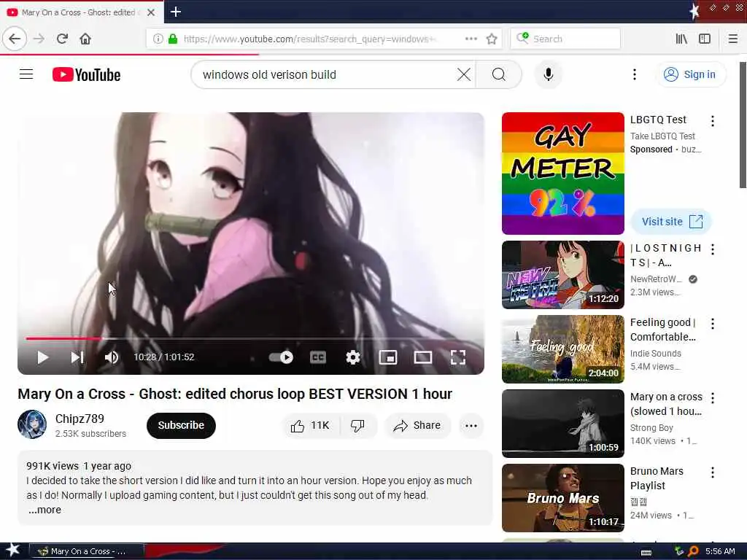The height and width of the screenshot is (560, 747).
Task: Click the browser search box
Action: click(565, 39)
